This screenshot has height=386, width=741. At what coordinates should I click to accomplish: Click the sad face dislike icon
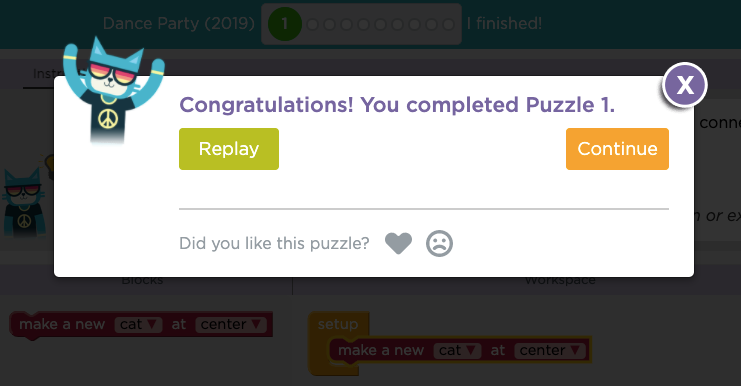tap(439, 243)
